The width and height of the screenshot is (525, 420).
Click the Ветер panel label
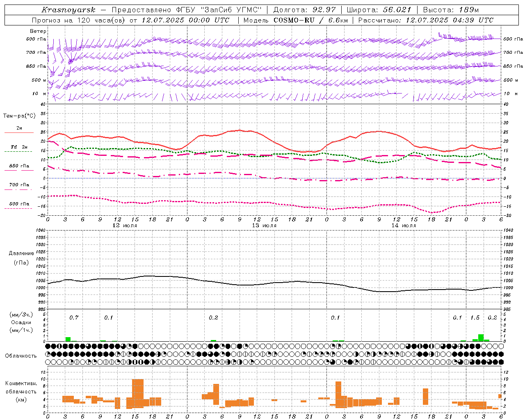[38, 31]
